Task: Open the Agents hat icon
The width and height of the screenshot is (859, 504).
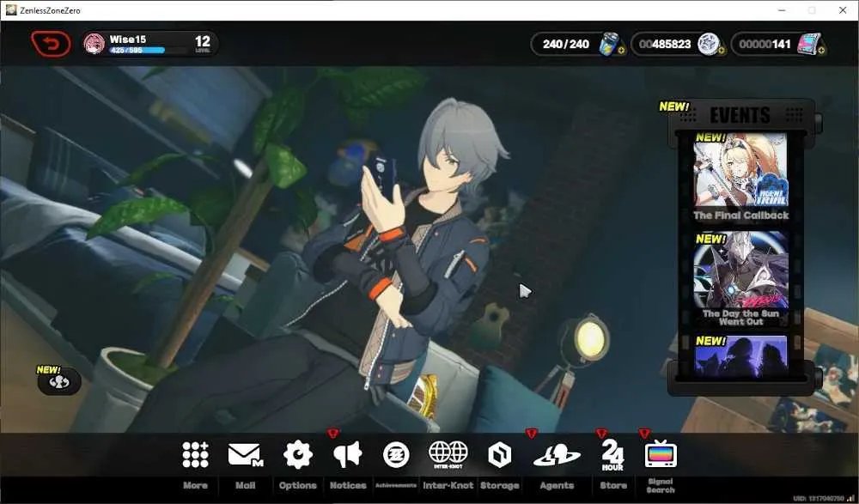Action: click(x=557, y=455)
